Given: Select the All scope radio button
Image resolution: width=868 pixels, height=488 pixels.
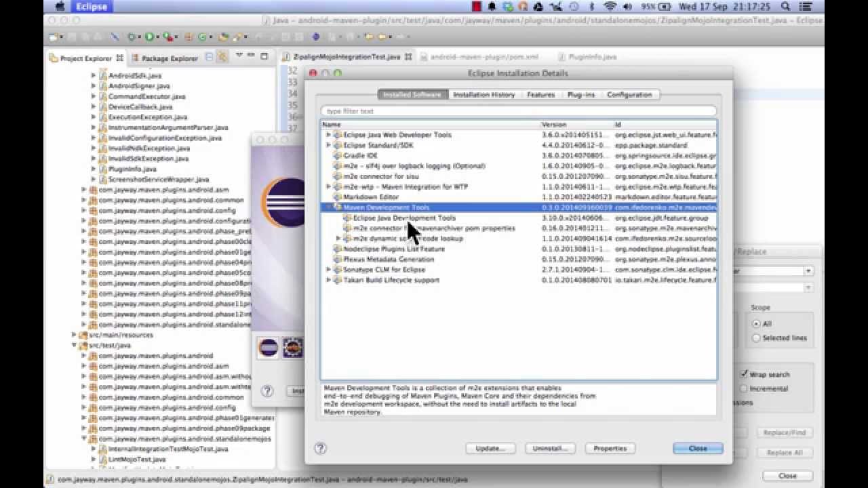Looking at the screenshot, I should click(756, 324).
